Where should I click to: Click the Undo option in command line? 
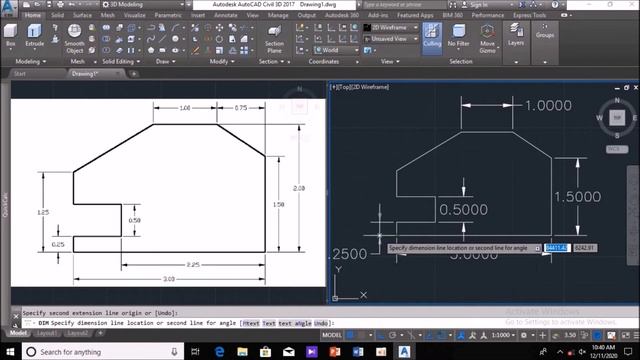click(321, 323)
